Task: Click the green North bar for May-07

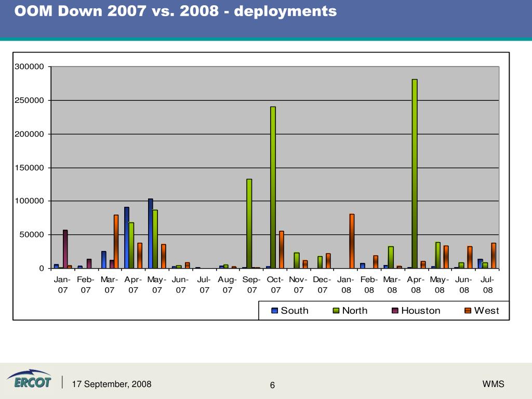Action: coord(155,239)
